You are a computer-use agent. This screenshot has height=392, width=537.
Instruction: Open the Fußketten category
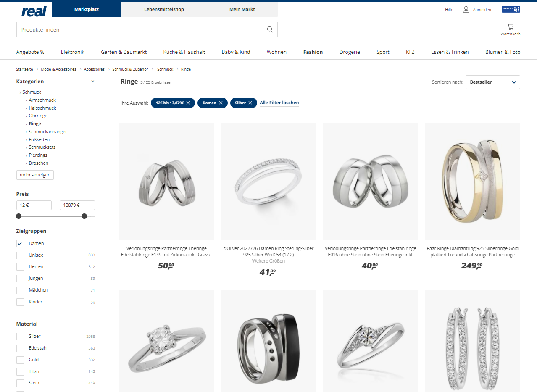coord(39,139)
